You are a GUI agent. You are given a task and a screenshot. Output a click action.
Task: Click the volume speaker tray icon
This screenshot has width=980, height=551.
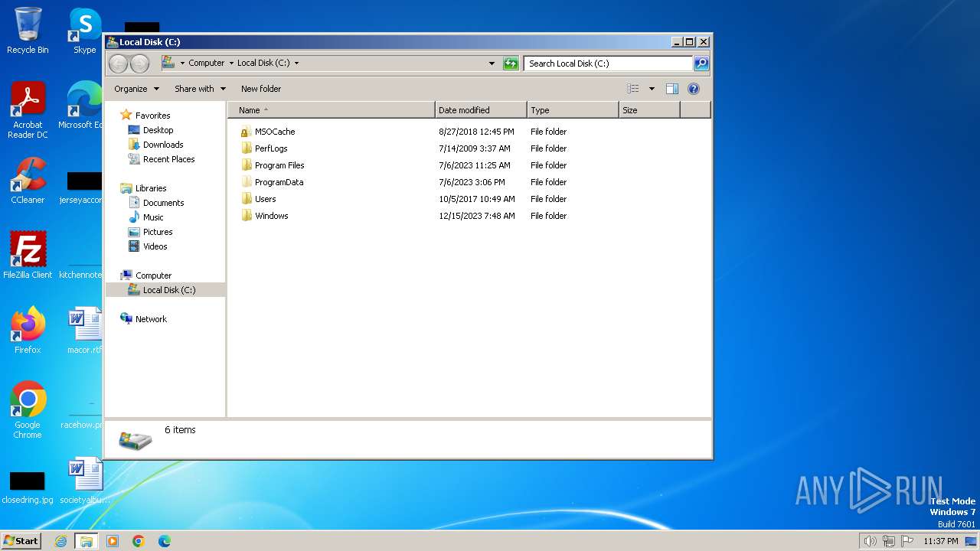tap(870, 541)
